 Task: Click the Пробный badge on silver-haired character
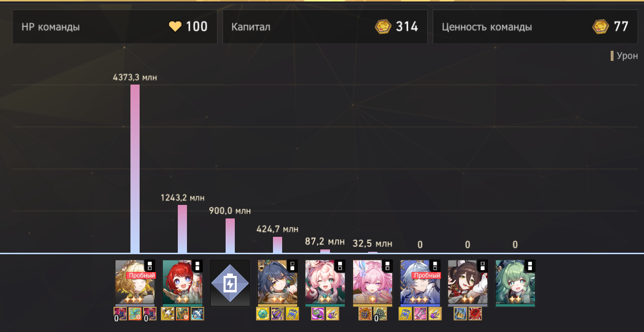[x=426, y=275]
